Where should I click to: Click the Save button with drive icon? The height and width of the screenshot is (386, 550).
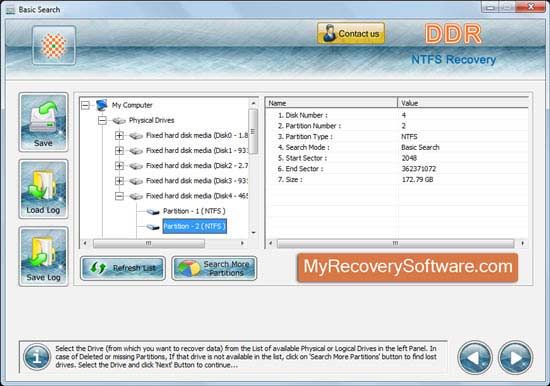point(43,122)
